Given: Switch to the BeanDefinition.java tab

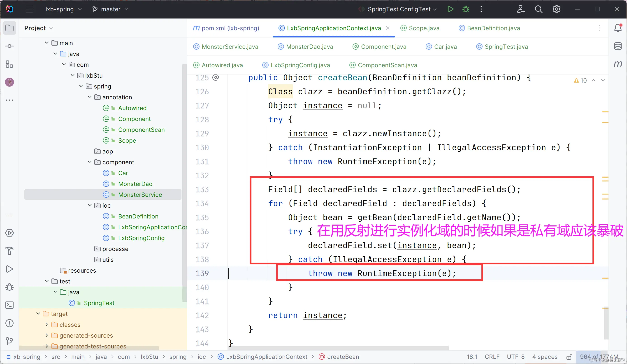Looking at the screenshot, I should point(493,28).
